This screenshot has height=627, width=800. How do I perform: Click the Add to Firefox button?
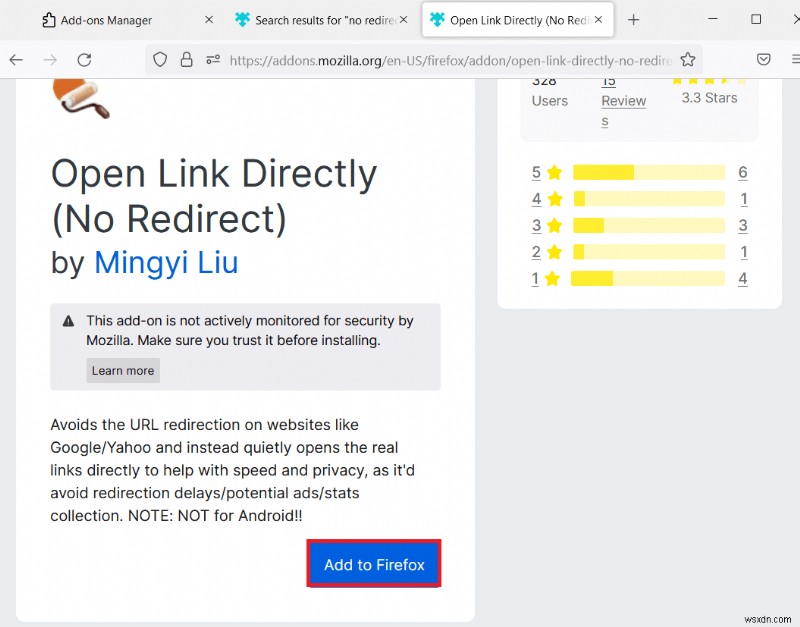click(x=374, y=564)
